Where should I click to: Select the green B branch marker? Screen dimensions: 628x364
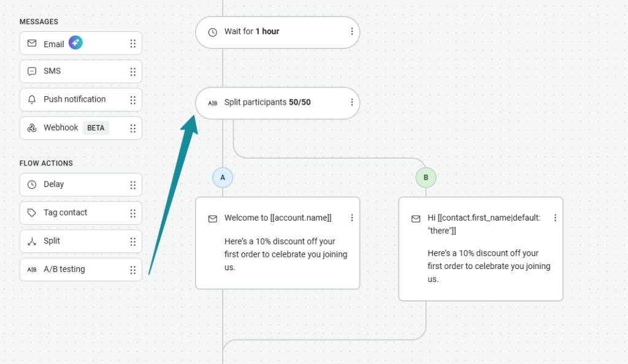pos(426,178)
